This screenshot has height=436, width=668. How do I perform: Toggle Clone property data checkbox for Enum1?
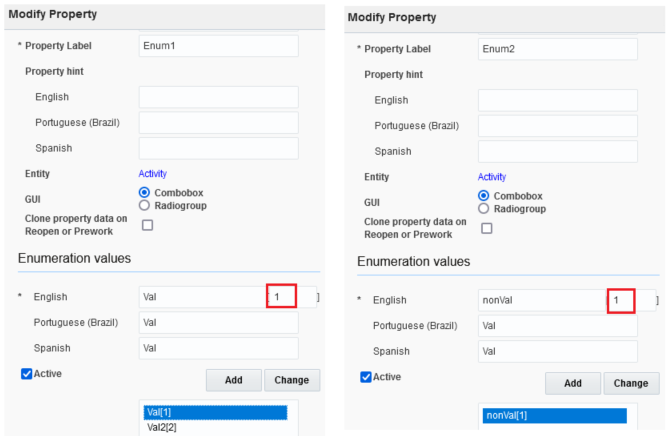[147, 225]
